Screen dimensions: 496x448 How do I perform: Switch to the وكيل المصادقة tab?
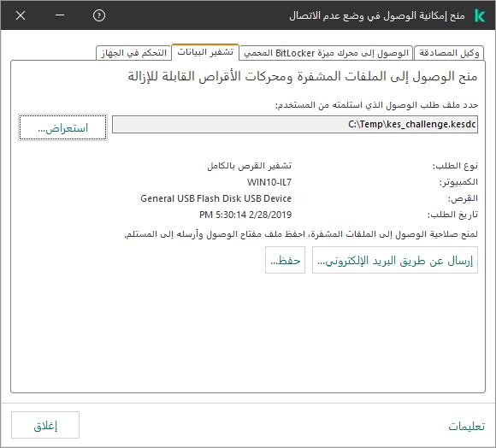click(x=449, y=53)
